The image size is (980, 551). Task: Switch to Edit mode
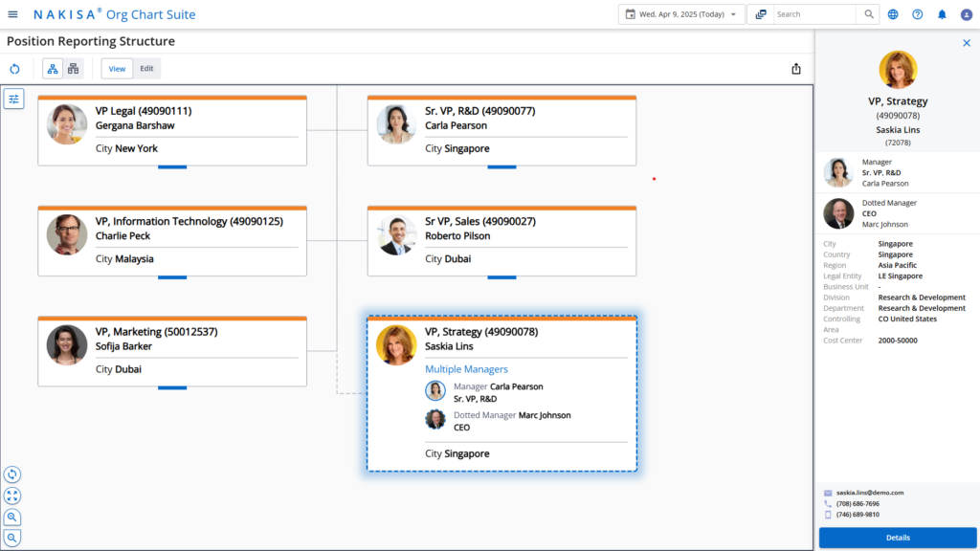(146, 68)
